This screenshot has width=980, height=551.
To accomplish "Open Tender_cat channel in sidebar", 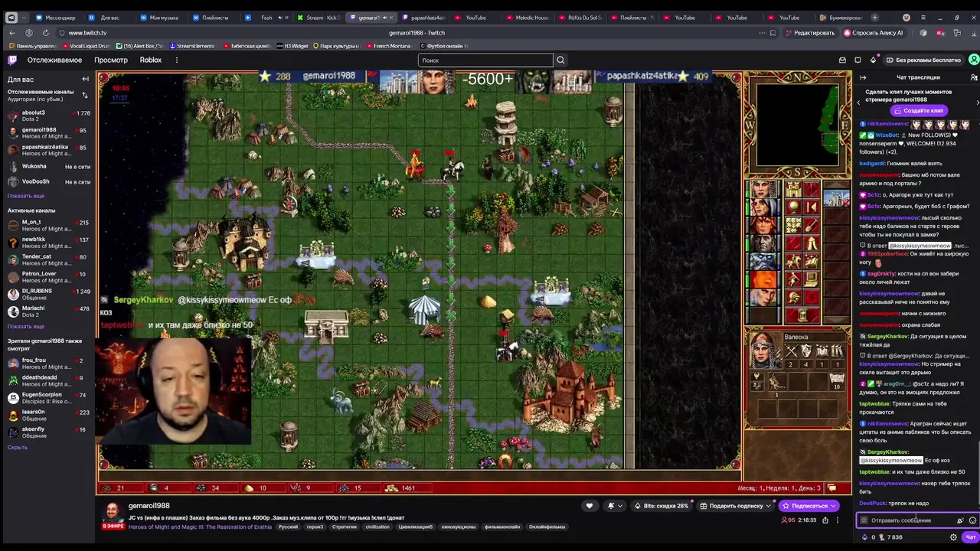I will click(x=47, y=259).
